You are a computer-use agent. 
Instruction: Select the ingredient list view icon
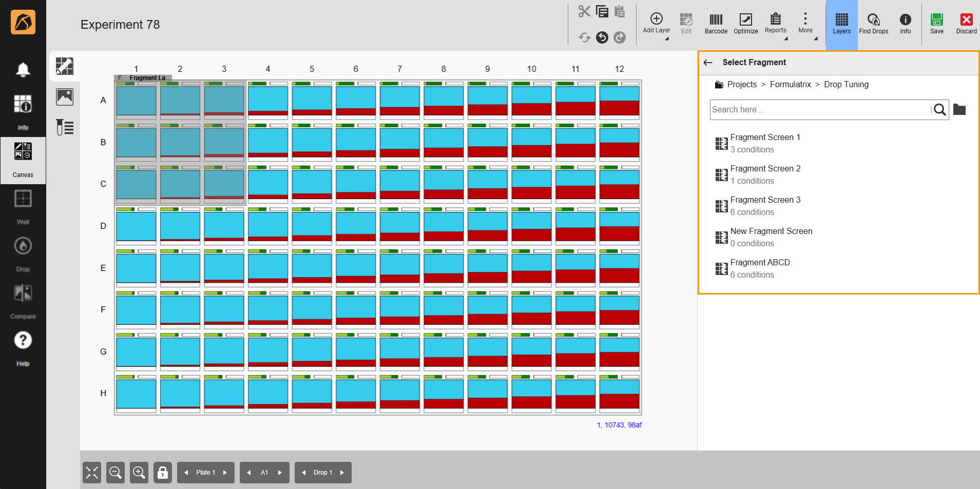[65, 127]
